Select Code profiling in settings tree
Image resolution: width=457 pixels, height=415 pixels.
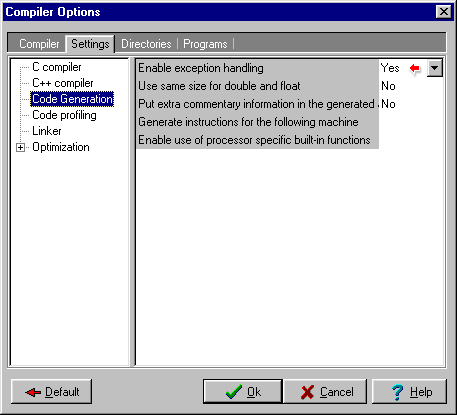64,115
